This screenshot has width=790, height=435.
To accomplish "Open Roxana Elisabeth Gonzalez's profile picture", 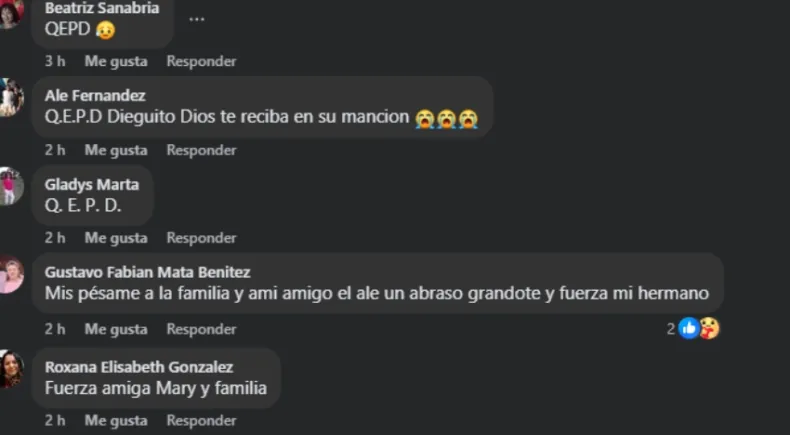I will tap(11, 368).
